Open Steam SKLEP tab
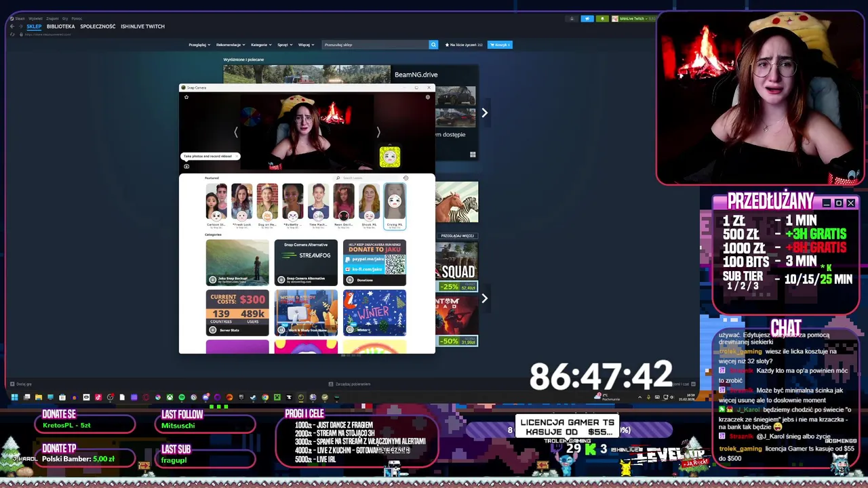Viewport: 868px width, 488px height. (34, 26)
